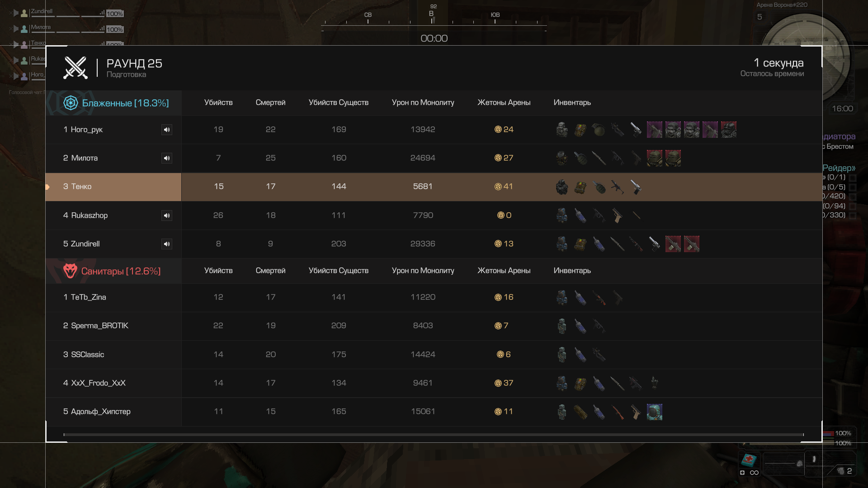Image resolution: width=868 pixels, height=488 pixels.
Task: Select the pistol icon in Rukaszhop's inventory
Action: point(617,216)
